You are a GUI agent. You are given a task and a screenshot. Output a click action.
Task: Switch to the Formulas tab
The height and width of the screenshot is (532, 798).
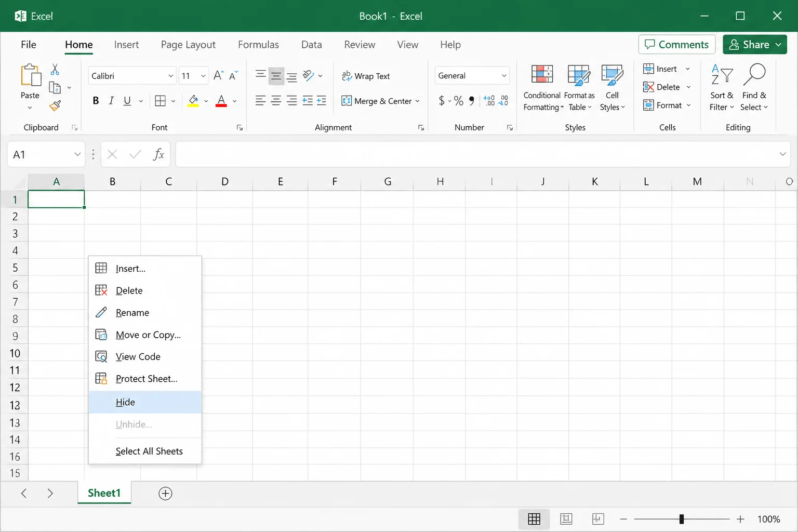(258, 45)
